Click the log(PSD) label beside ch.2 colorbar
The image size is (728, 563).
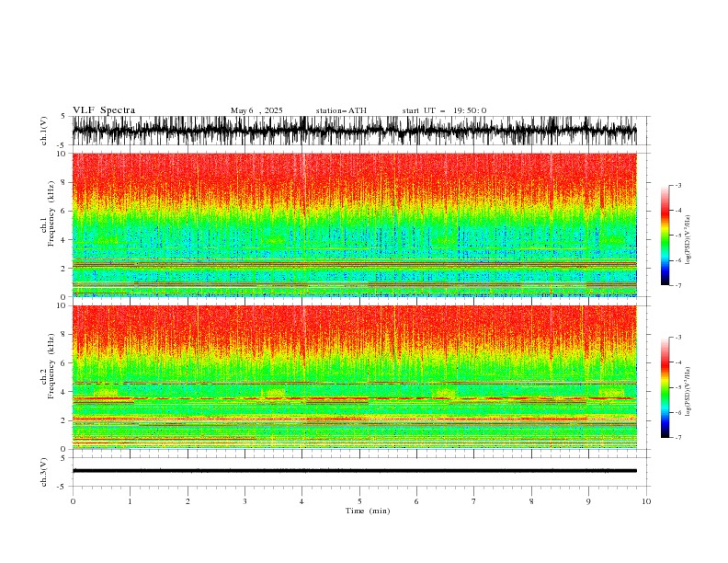[x=688, y=391]
